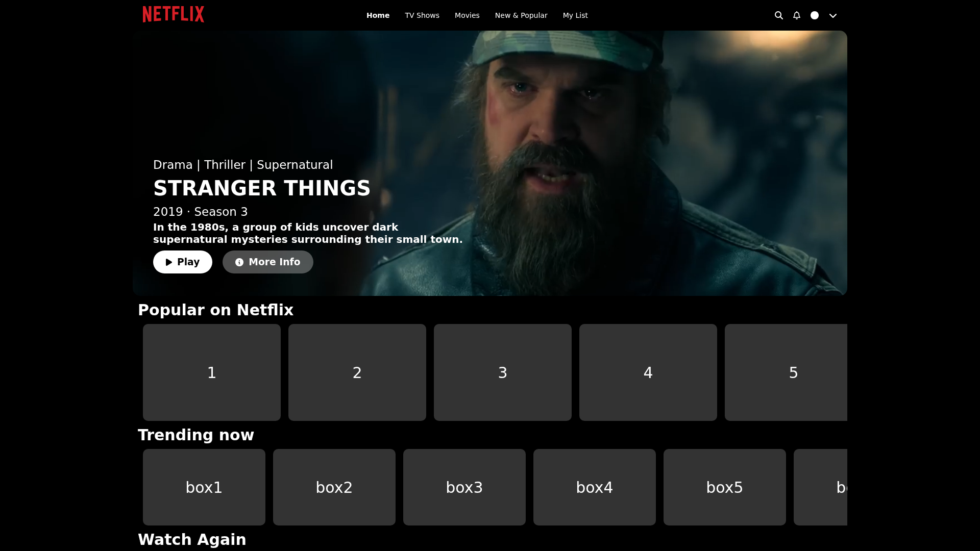Viewport: 980px width, 551px height.
Task: Open Trending card box3
Action: click(464, 487)
